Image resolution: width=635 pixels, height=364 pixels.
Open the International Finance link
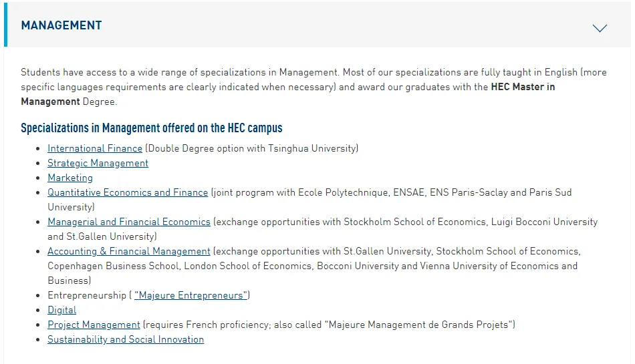click(95, 148)
